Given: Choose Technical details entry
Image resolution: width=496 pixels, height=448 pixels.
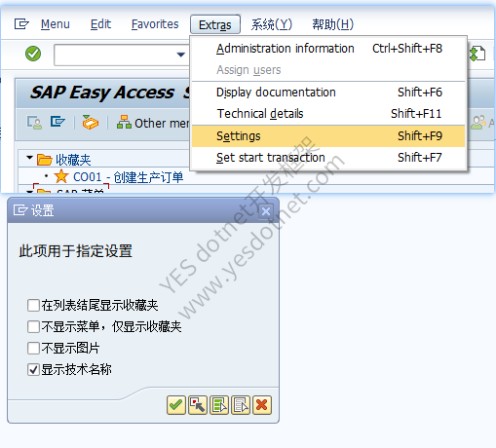Looking at the screenshot, I should (x=328, y=114).
